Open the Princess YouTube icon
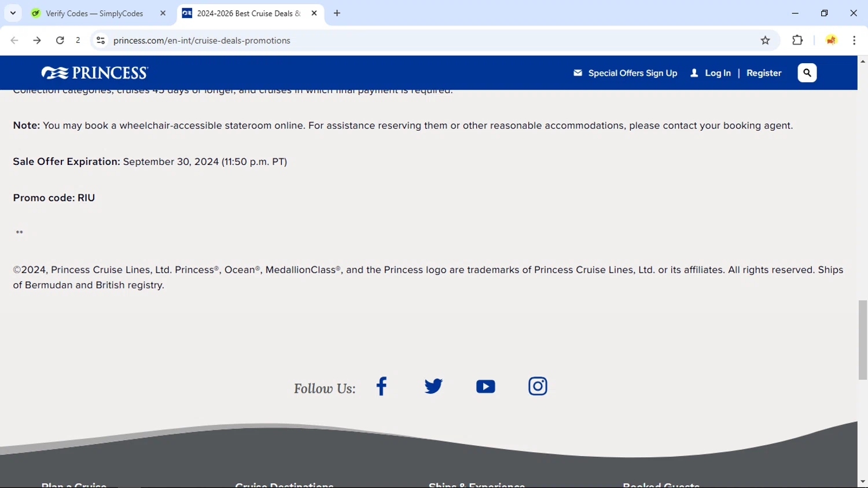The height and width of the screenshot is (488, 868). pos(486,387)
